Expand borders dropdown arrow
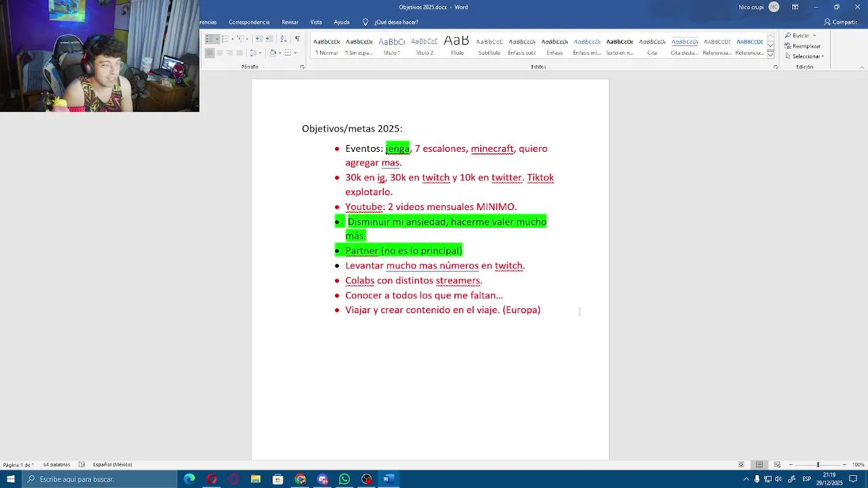 point(296,53)
